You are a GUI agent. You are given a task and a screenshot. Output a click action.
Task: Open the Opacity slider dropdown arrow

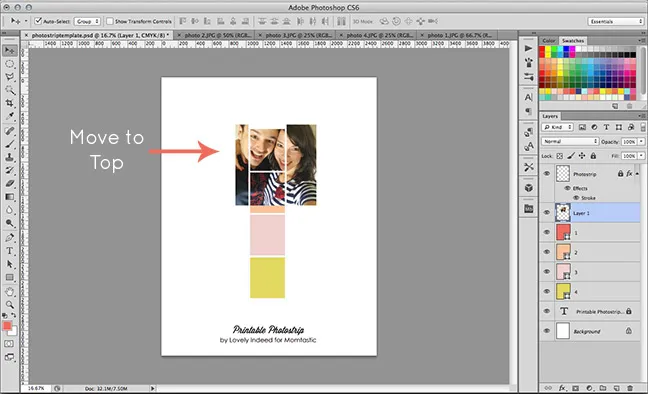pyautogui.click(x=641, y=141)
